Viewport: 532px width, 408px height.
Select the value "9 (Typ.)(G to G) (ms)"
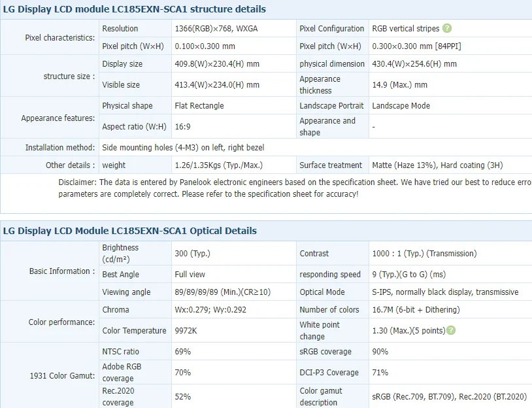click(409, 274)
